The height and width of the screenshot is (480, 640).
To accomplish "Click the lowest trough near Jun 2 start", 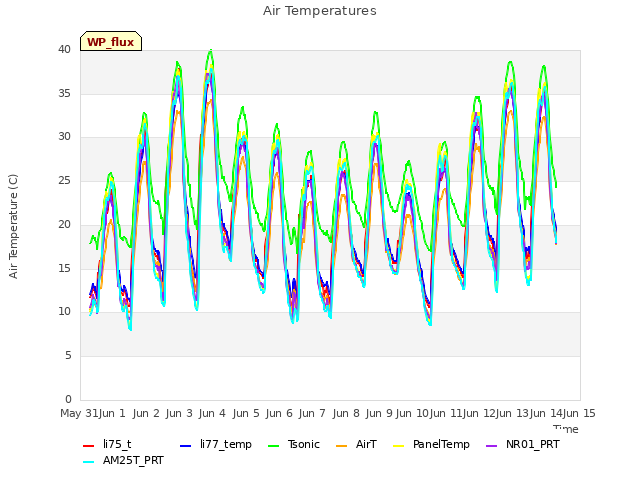I will point(130,329).
